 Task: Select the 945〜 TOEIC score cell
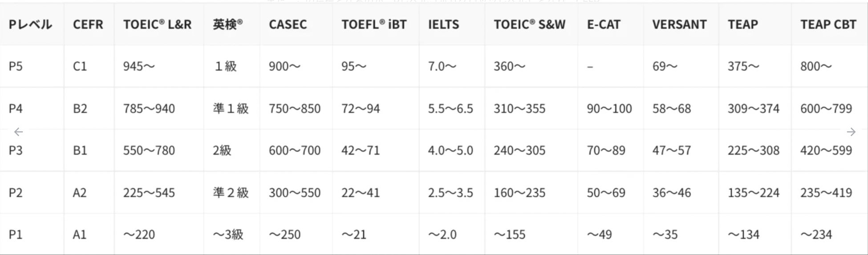139,66
